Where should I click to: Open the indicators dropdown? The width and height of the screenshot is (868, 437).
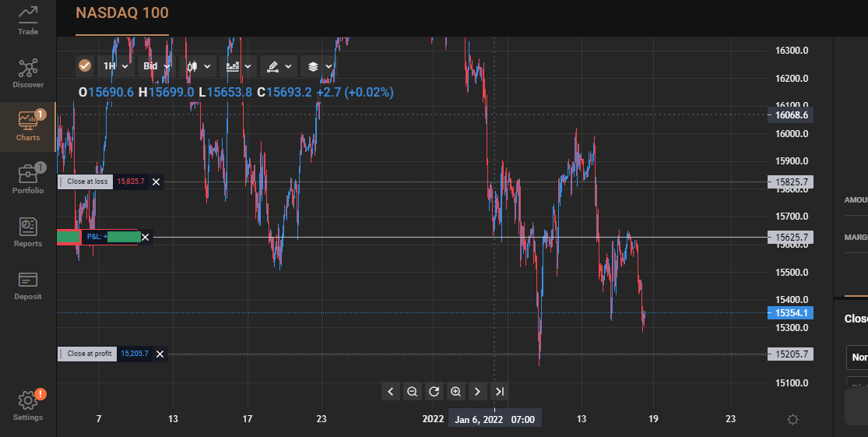[238, 66]
